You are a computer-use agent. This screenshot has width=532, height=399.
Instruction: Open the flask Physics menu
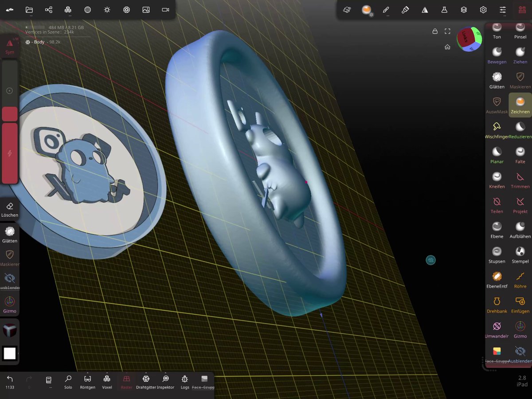(x=444, y=10)
